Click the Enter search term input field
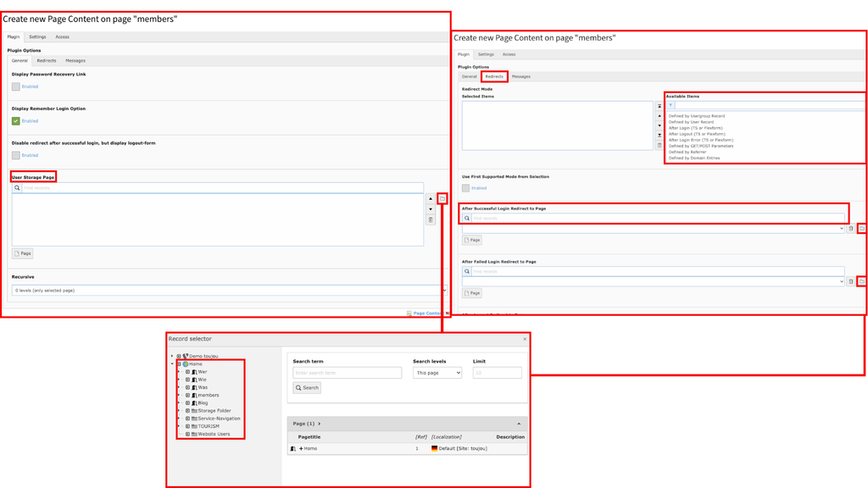This screenshot has width=868, height=488. tap(347, 373)
